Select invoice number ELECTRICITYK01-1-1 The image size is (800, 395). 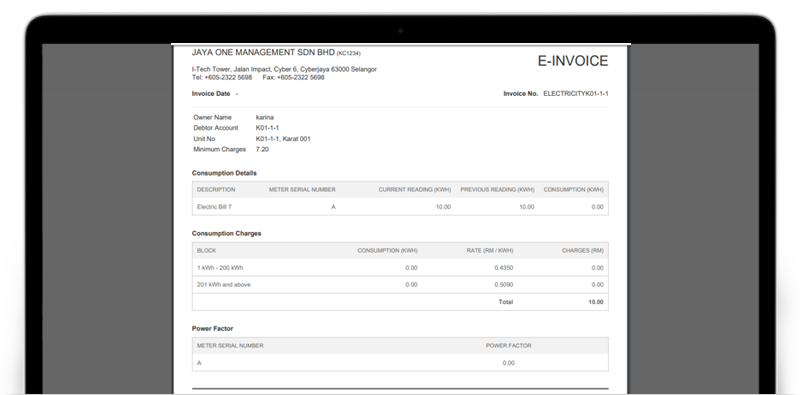576,94
